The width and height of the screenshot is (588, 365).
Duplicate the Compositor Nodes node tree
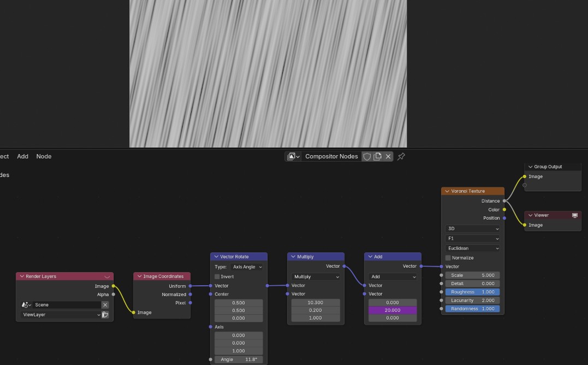(378, 156)
